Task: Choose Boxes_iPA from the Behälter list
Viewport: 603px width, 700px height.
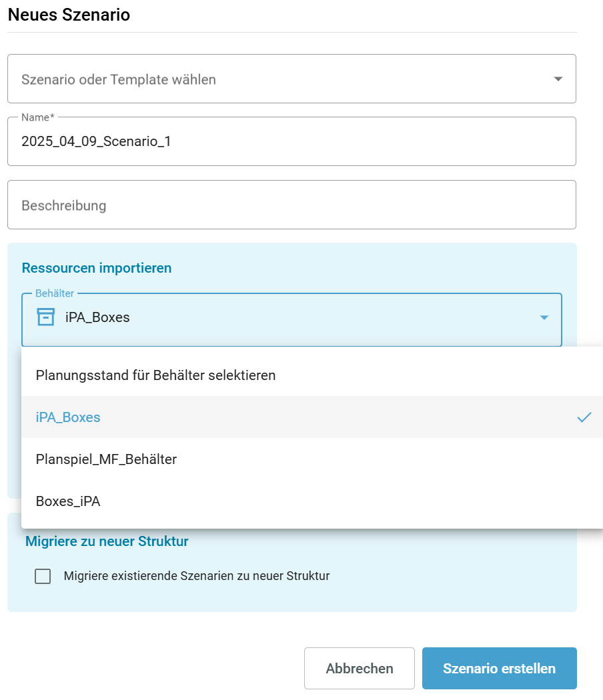Action: pyautogui.click(x=312, y=501)
